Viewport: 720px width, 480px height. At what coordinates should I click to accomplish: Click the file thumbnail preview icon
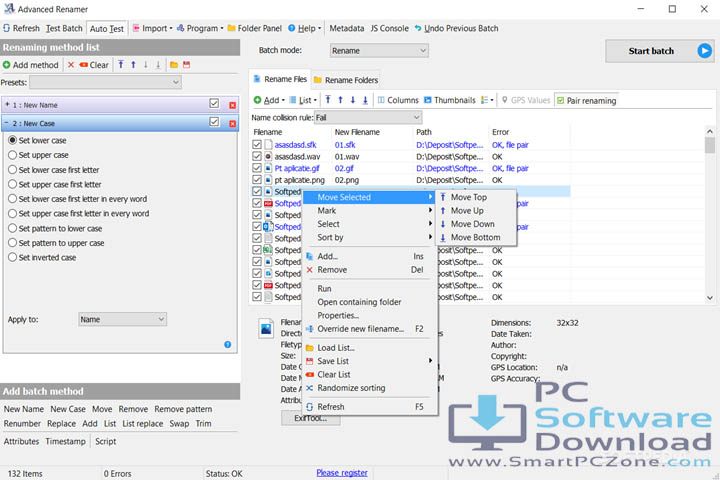[x=266, y=328]
